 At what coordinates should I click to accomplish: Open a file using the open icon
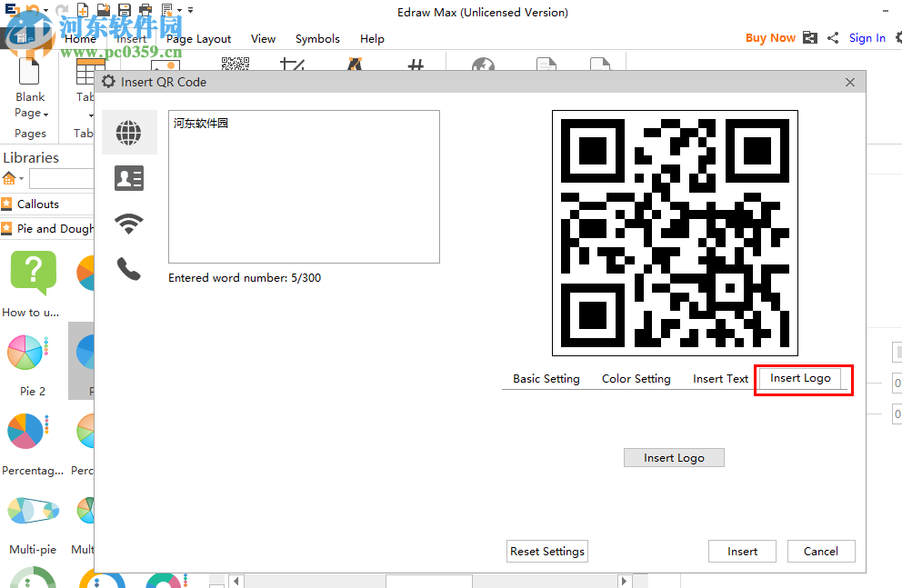pos(103,9)
